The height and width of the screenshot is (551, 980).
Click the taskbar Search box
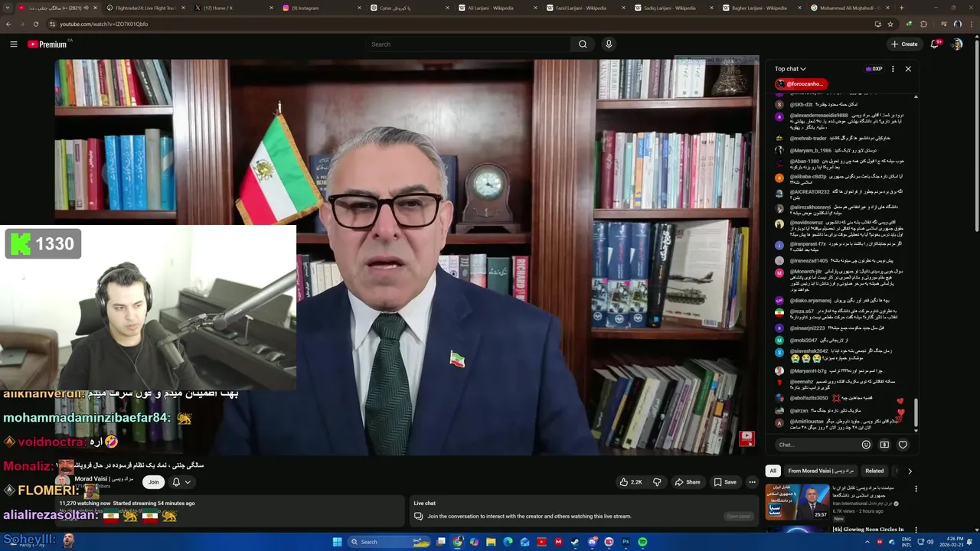click(x=389, y=542)
